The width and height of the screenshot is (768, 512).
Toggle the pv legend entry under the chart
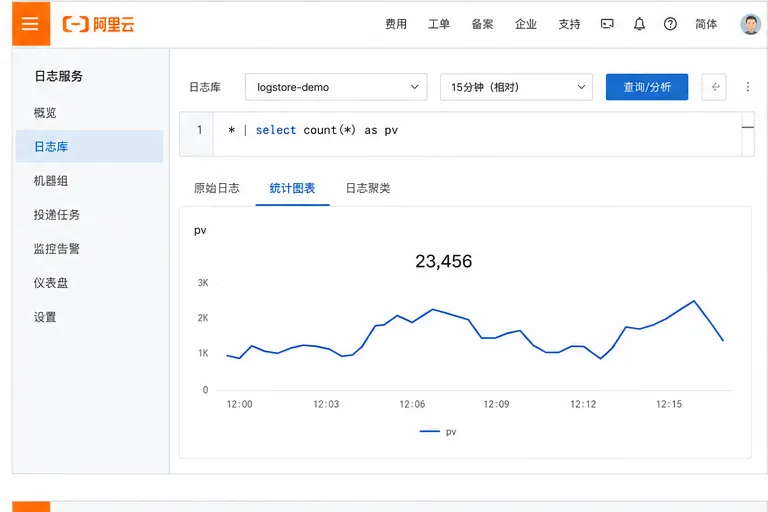[x=438, y=432]
